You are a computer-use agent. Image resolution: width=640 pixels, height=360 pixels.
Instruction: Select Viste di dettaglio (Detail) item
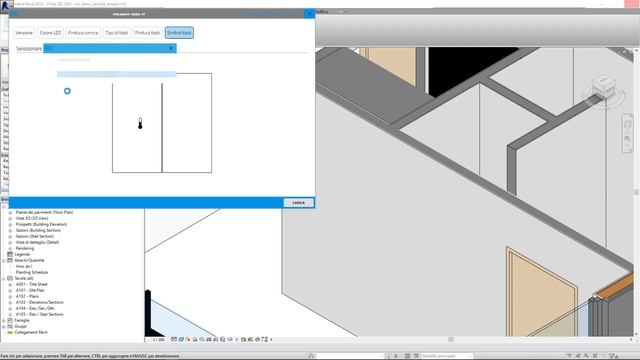coord(37,242)
